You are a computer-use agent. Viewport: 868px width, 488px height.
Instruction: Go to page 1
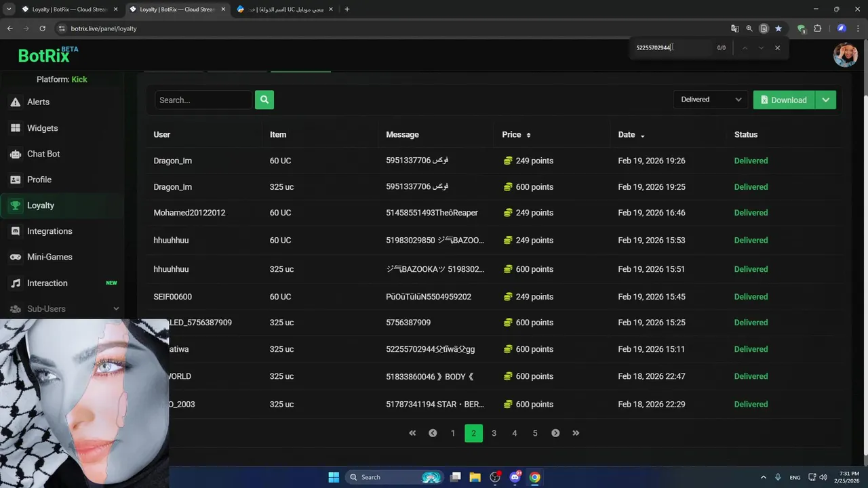tap(453, 433)
